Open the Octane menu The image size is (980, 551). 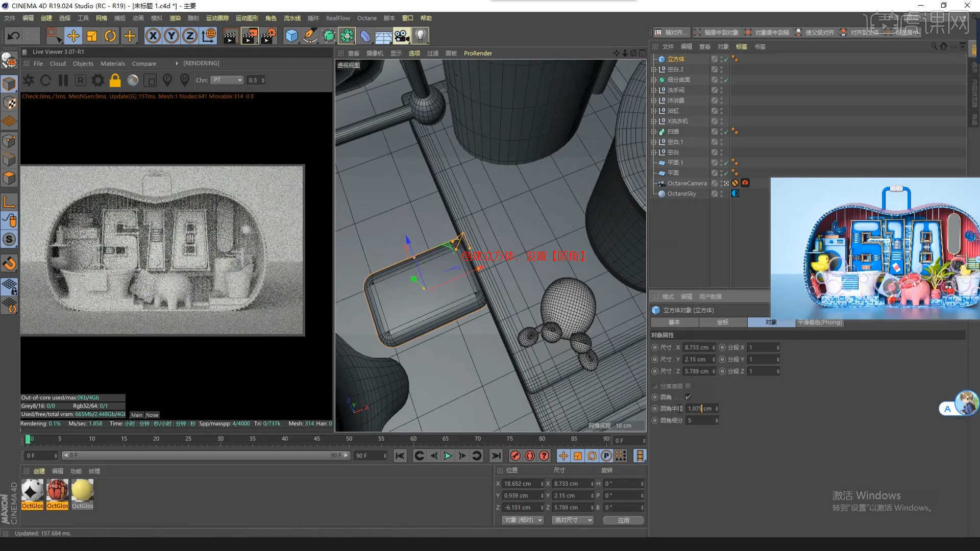[x=366, y=18]
